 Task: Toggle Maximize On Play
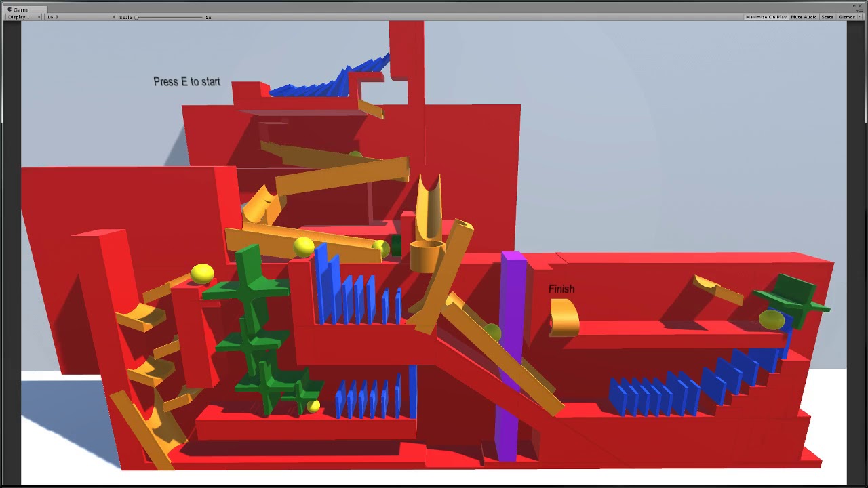click(766, 17)
